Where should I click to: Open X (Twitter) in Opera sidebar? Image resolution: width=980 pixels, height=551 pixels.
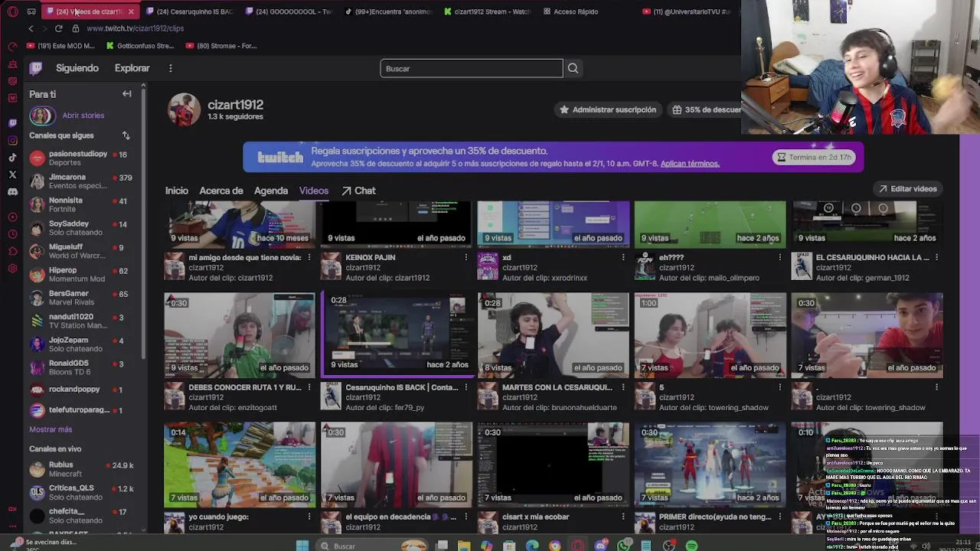(12, 174)
